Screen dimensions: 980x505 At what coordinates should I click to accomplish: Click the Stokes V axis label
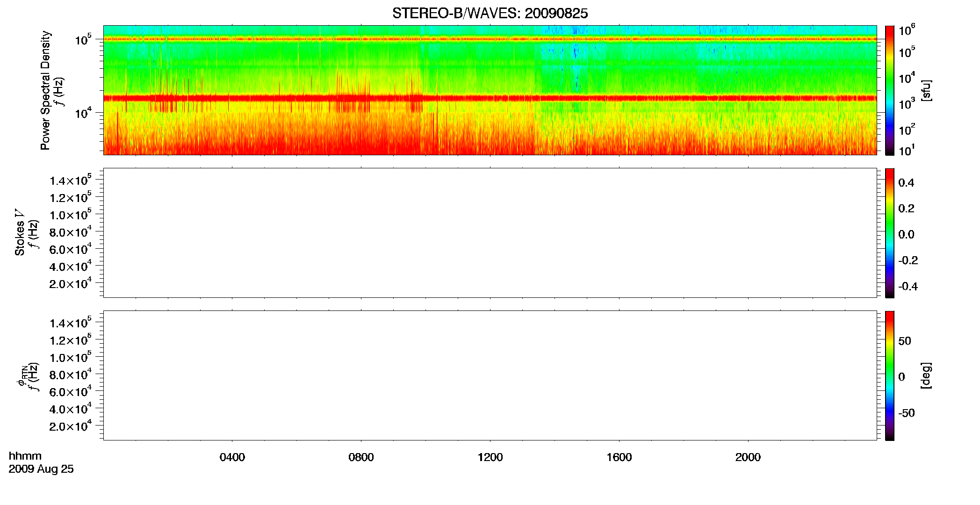(20, 232)
